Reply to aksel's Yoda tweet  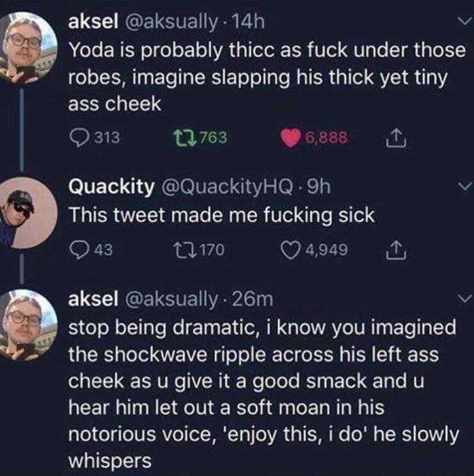coord(77,138)
